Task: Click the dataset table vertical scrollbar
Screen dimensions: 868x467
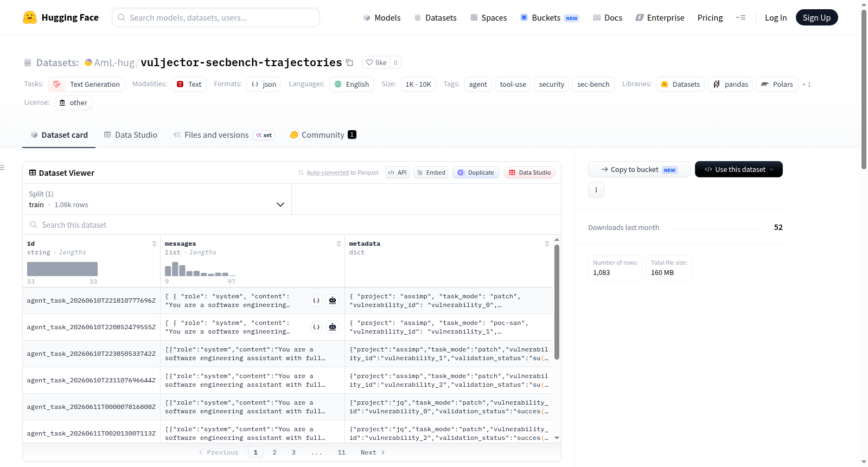Action: point(557,302)
